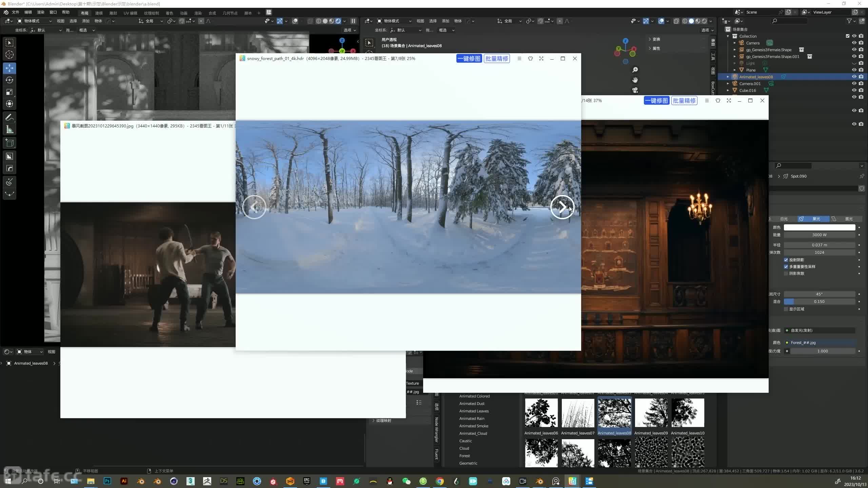Click 一键修图 button in the rear viewer window

click(656, 101)
